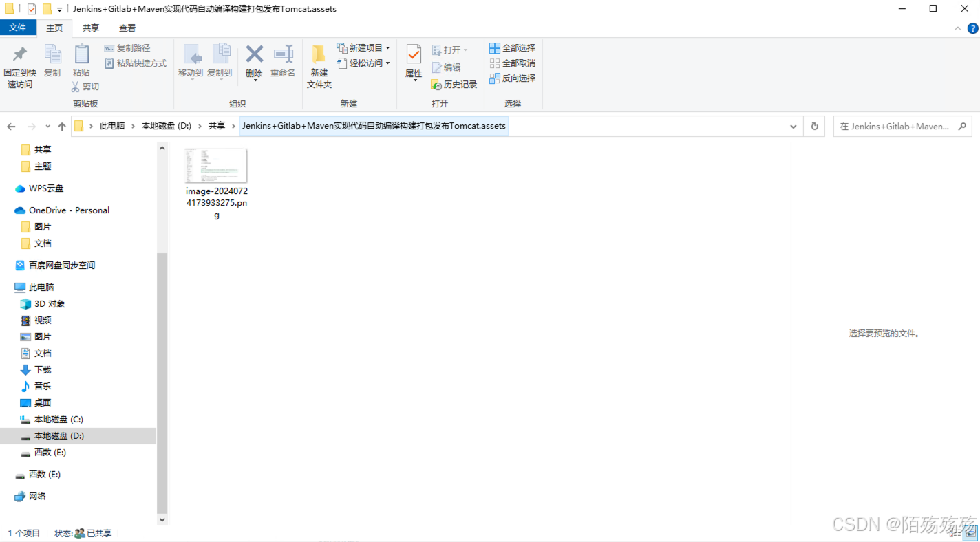Viewport: 980px width, 542px height.
Task: Go forward with right arrow
Action: tap(31, 127)
